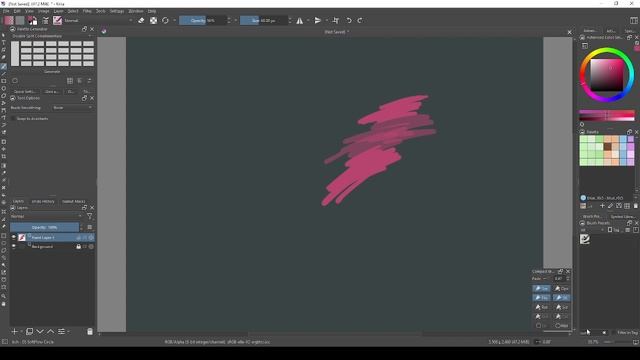The width and height of the screenshot is (640, 360).
Task: Reload the original brush preset
Action: 165,20
